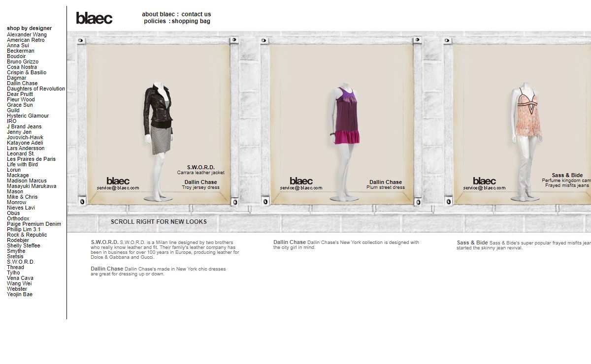Browse J Brand Jeans
This screenshot has width=591, height=364.
coord(24,126)
